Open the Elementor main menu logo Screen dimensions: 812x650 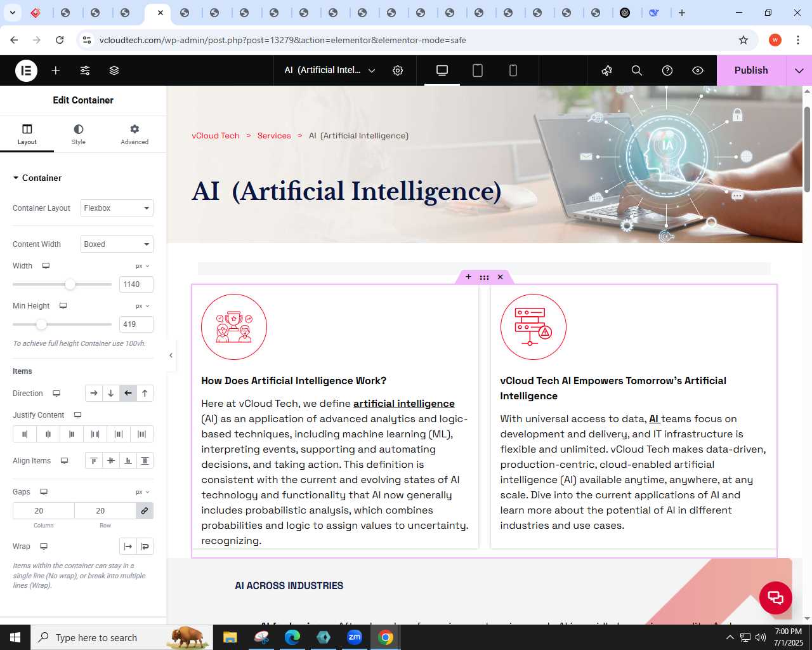tap(27, 70)
